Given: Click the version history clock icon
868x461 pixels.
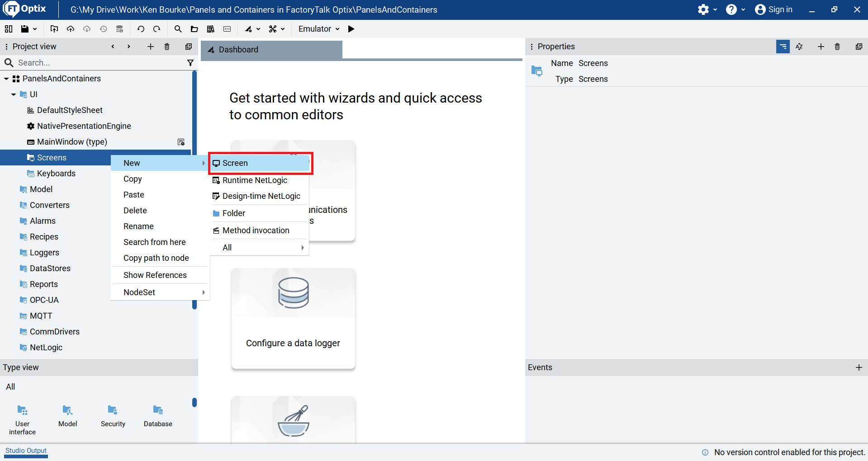Looking at the screenshot, I should (x=103, y=29).
